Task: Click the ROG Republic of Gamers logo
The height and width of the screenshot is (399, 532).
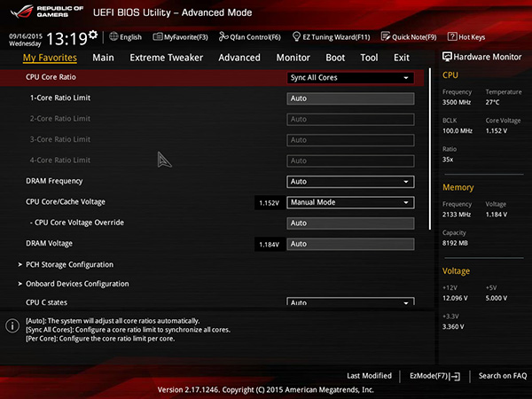Action: [47, 12]
